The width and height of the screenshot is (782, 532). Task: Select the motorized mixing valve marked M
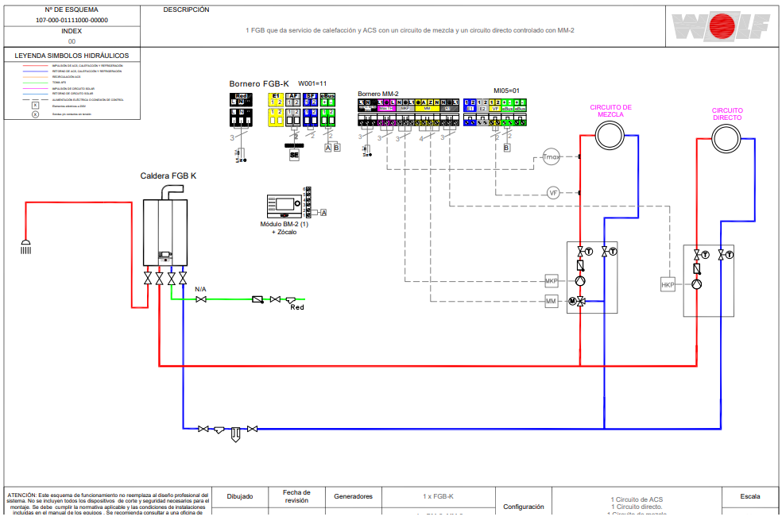[577, 301]
